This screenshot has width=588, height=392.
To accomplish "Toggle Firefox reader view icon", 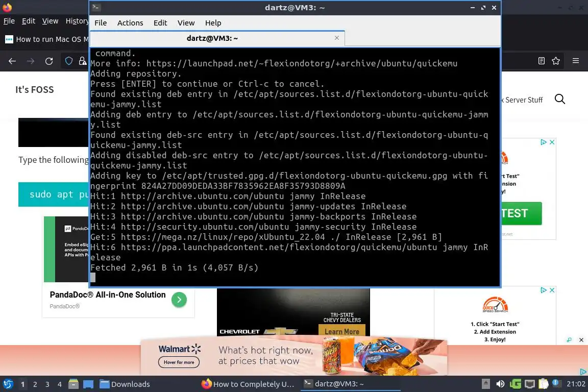I will point(541,61).
